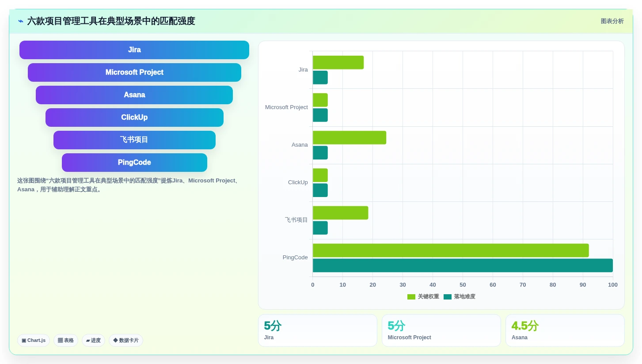Click the 数据卡片 tag
Viewport: 642px width, 364px height.
[x=126, y=340]
